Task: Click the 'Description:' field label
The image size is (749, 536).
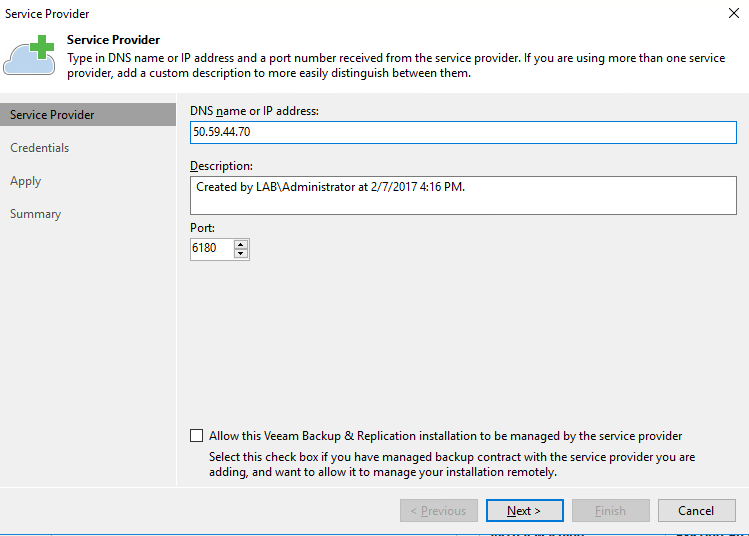Action: (x=221, y=165)
